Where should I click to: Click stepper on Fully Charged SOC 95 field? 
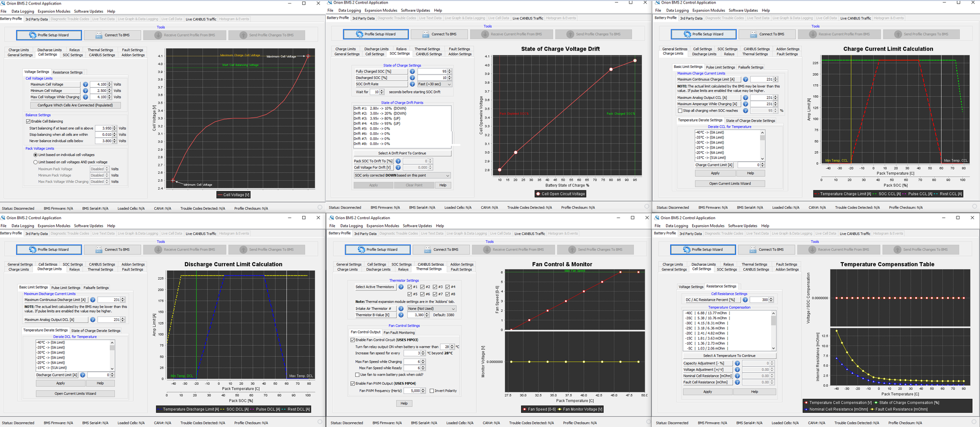pos(450,72)
